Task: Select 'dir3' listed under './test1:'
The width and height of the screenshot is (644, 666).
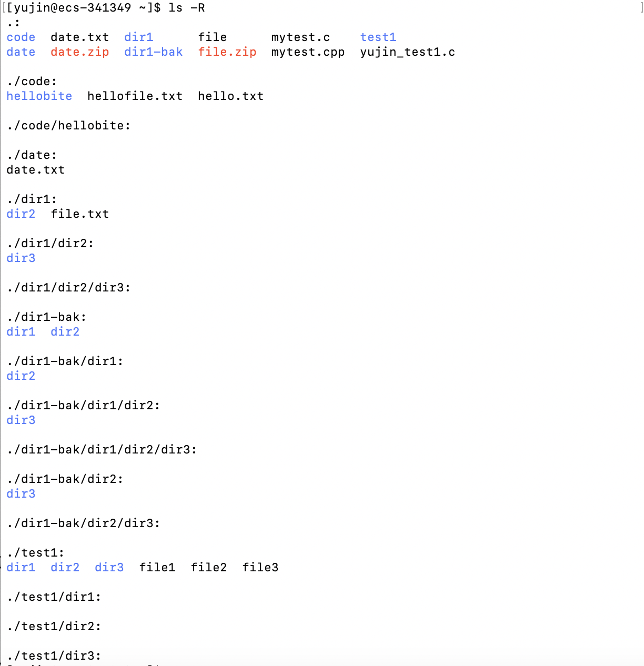Action: point(109,568)
